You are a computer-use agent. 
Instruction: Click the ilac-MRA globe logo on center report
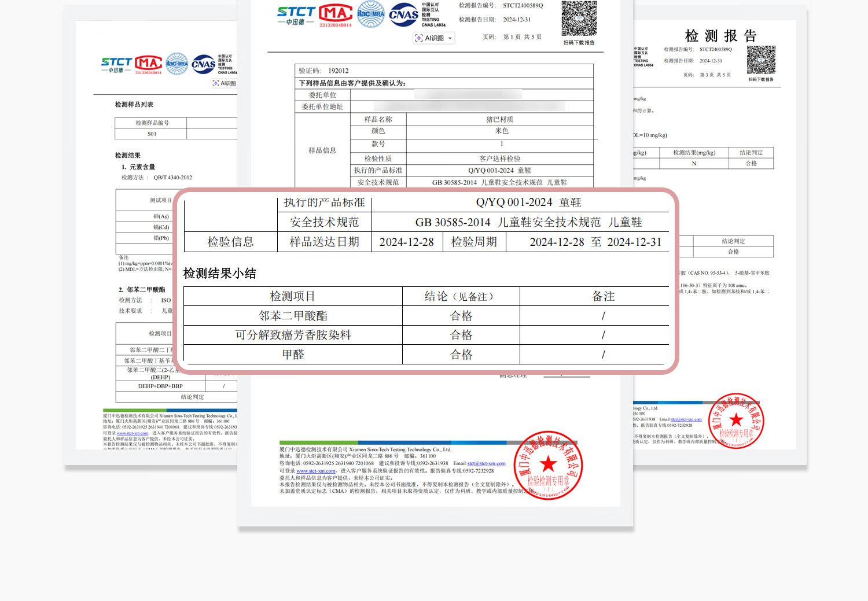coord(371,14)
